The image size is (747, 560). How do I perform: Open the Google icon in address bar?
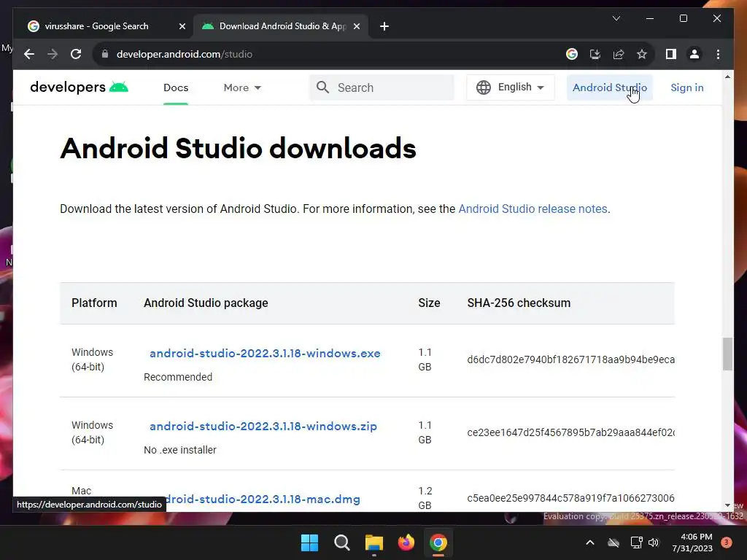tap(572, 54)
